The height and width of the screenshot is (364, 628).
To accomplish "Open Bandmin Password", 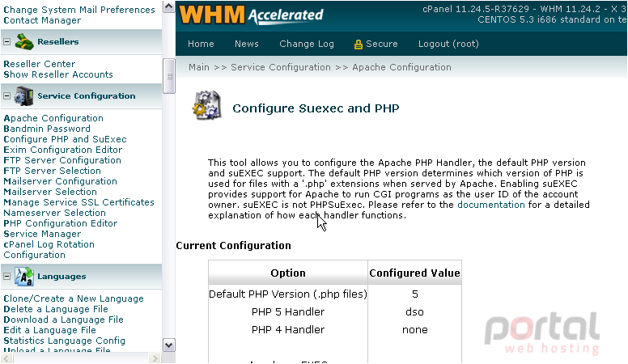I will pyautogui.click(x=47, y=129).
